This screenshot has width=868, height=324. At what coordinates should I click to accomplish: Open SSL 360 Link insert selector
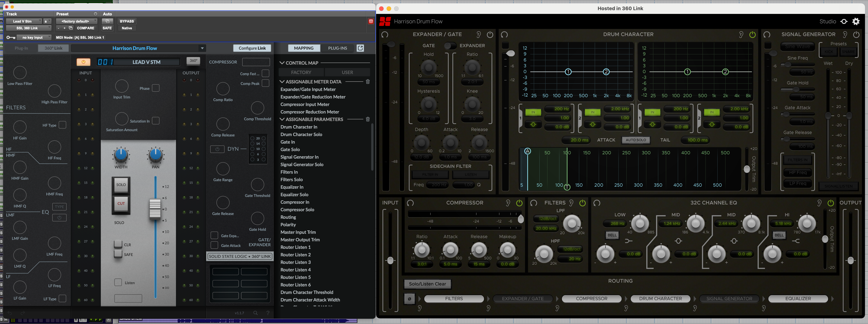coord(29,28)
